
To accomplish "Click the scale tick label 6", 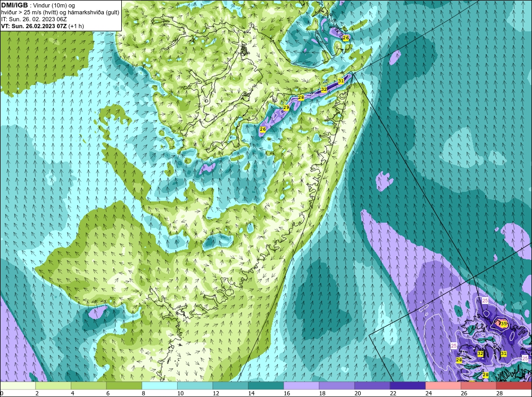I will (x=108, y=393).
